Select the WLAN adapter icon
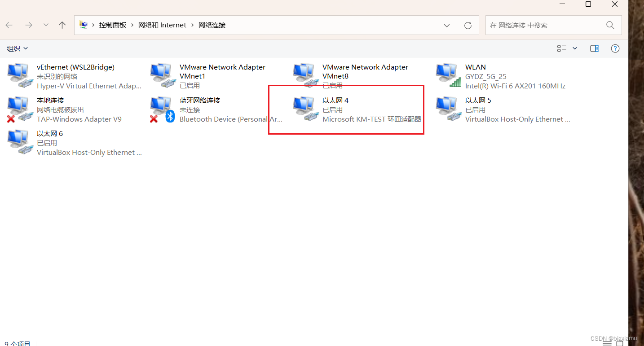Image resolution: width=644 pixels, height=346 pixels. click(449, 76)
